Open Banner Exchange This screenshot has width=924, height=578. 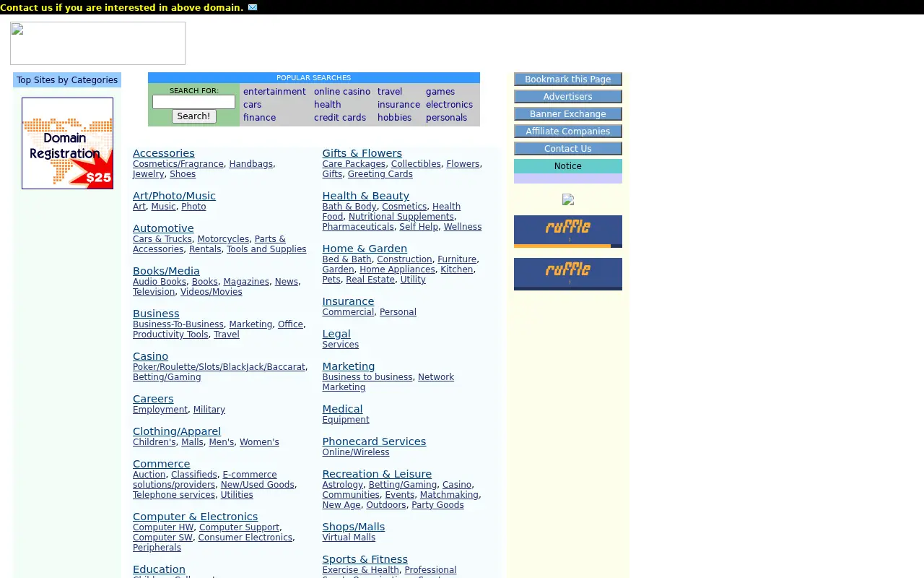click(568, 114)
